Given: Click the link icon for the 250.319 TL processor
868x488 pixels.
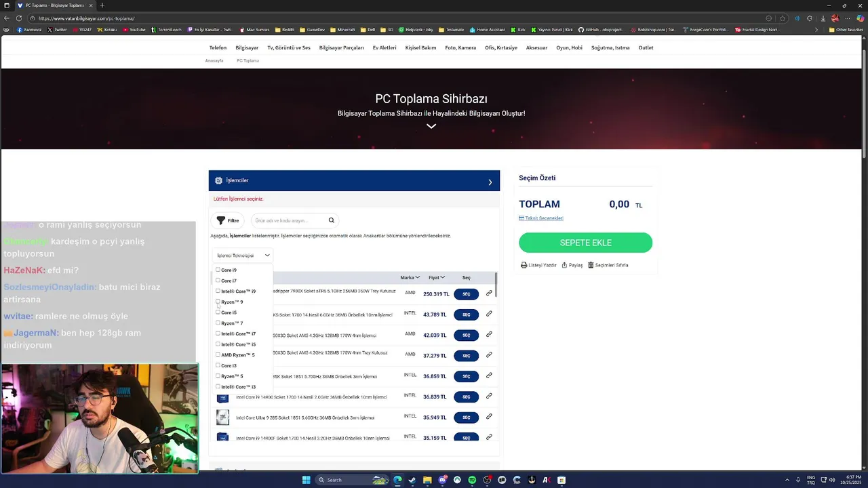Looking at the screenshot, I should [489, 293].
